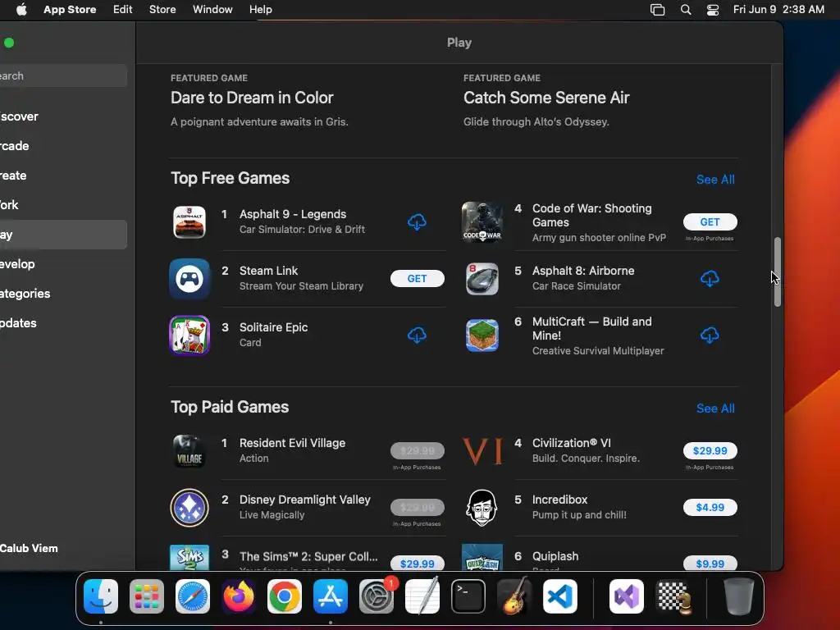840x630 pixels.
Task: Switch to the Work sidebar section
Action: coord(63,204)
